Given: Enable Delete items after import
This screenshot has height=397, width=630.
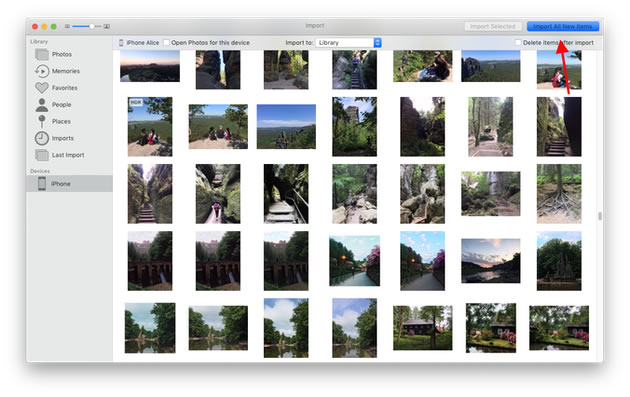Looking at the screenshot, I should tap(518, 43).
